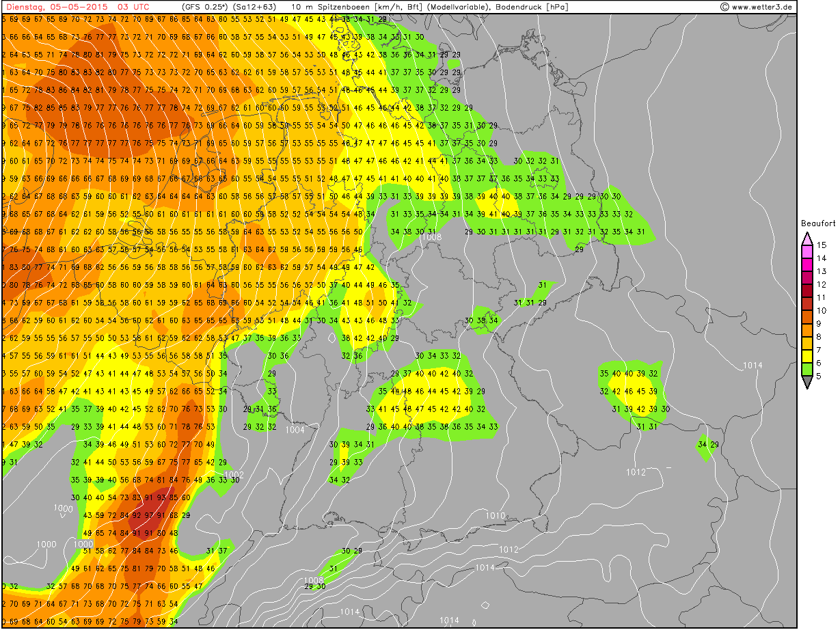This screenshot has height=630, width=840.
Task: Click legend label '13'
Action: (822, 271)
